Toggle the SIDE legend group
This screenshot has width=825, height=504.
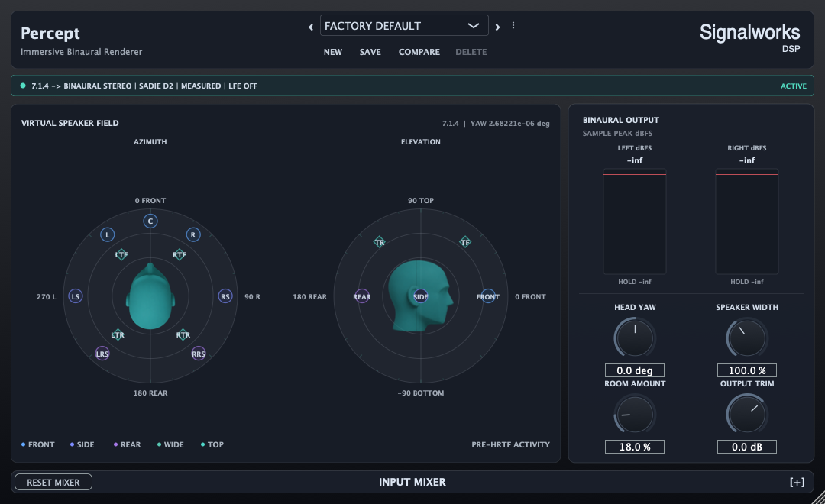[82, 444]
